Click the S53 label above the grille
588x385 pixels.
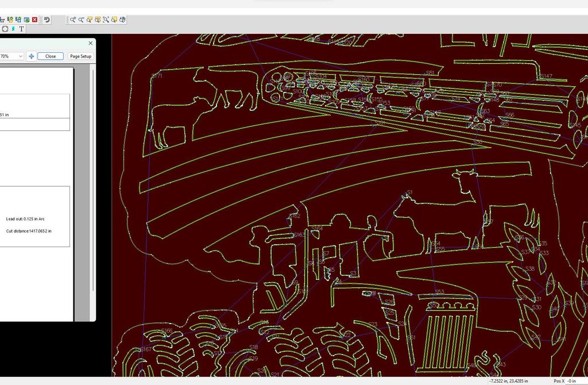(439, 292)
